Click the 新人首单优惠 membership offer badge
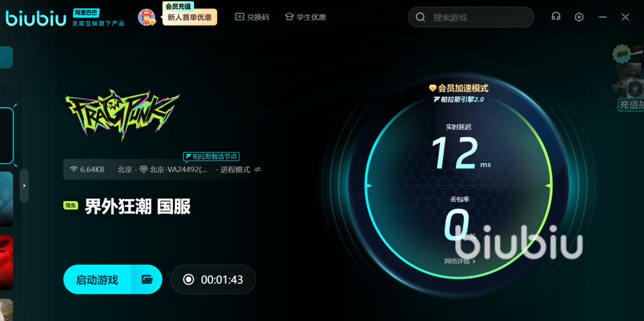Image resolution: width=644 pixels, height=321 pixels. click(x=190, y=17)
